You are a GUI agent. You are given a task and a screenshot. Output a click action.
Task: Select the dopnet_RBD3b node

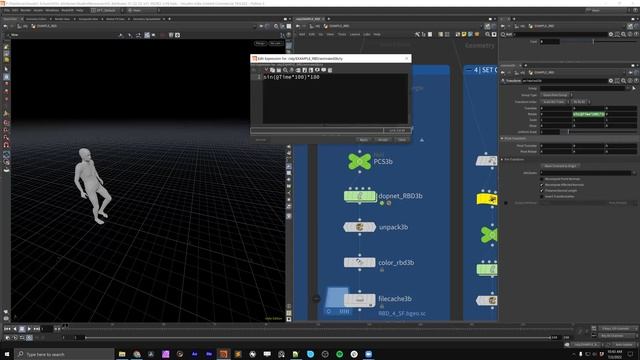pyautogui.click(x=360, y=196)
